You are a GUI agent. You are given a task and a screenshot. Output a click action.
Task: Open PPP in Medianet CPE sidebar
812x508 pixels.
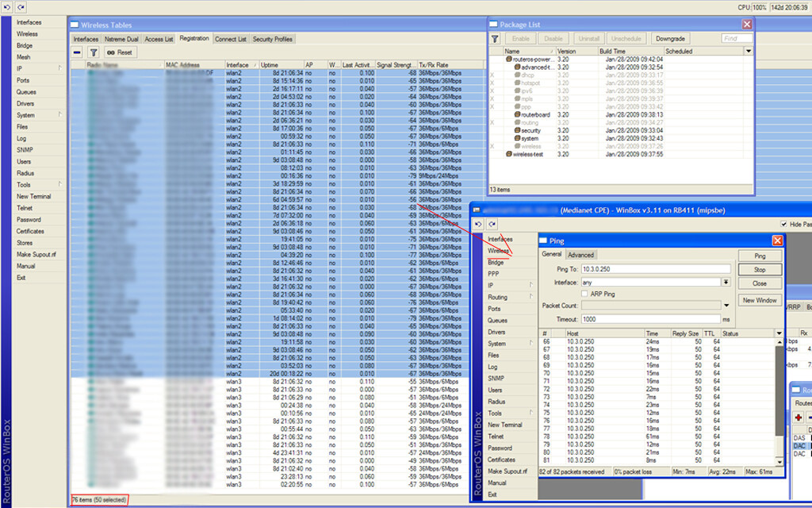(493, 274)
